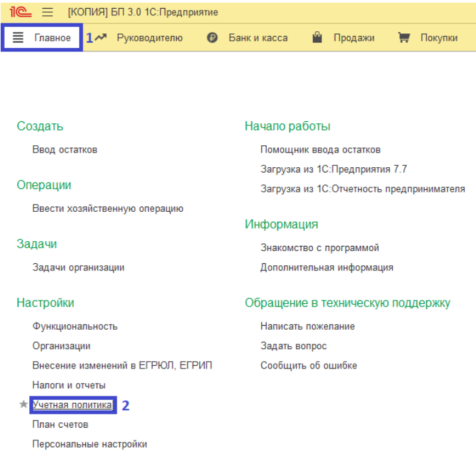Open the hamburger main menu icon
The image size is (476, 455).
pyautogui.click(x=47, y=12)
